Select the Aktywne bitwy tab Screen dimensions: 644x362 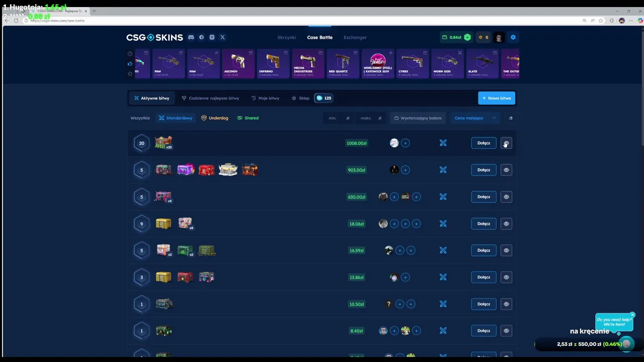point(151,98)
